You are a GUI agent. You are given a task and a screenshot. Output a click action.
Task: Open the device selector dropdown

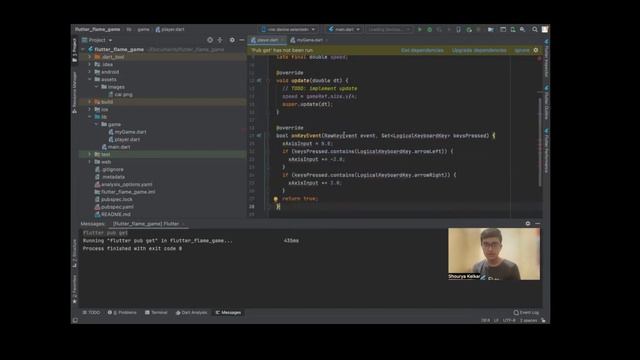point(289,29)
